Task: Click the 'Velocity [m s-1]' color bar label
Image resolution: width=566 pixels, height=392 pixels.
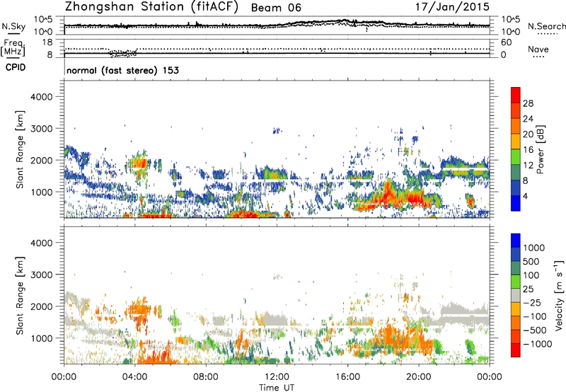Action: 559,296
